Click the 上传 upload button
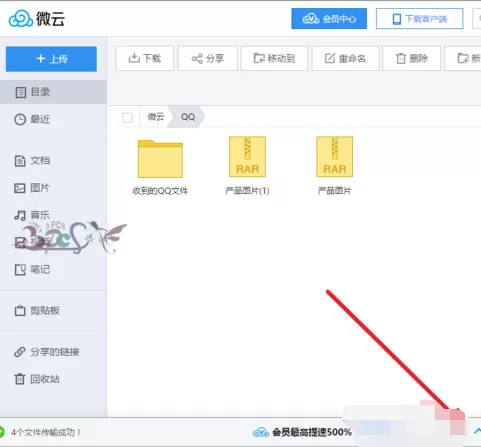This screenshot has width=481, height=447. point(51,59)
